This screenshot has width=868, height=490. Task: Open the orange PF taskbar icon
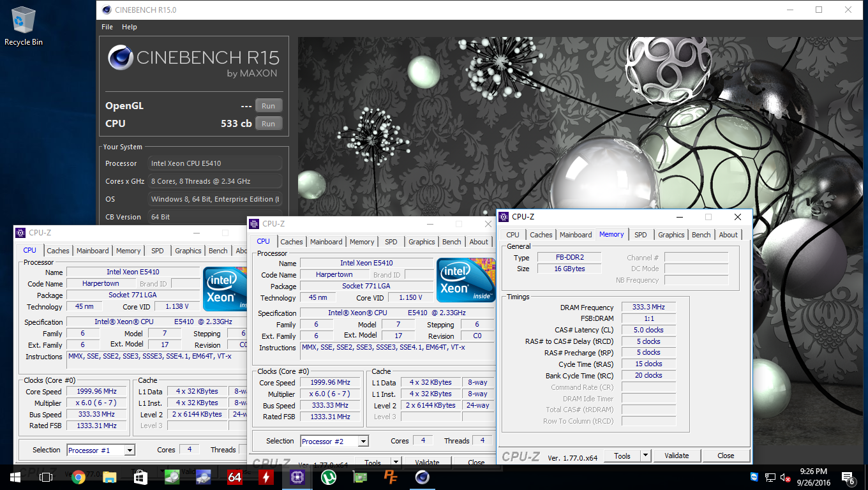pyautogui.click(x=391, y=477)
